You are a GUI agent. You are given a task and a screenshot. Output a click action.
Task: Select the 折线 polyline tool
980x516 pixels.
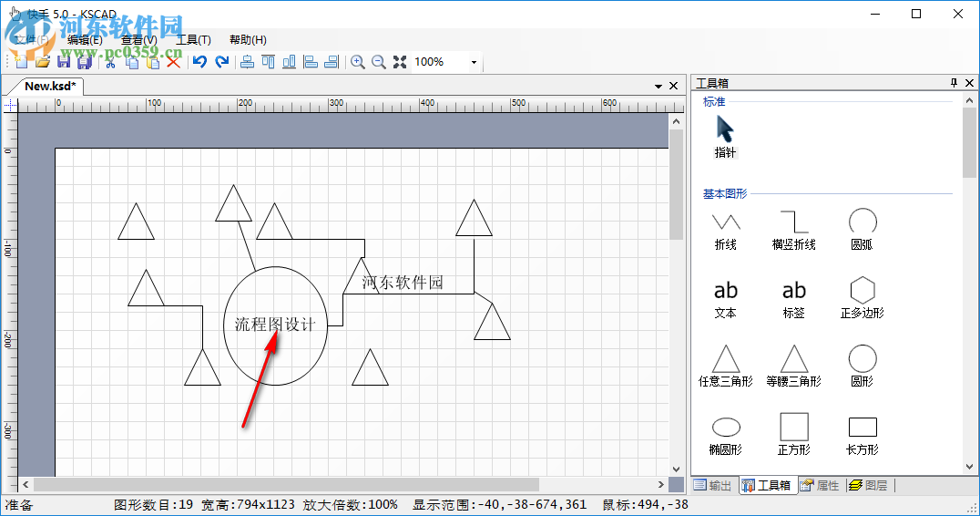coord(726,231)
